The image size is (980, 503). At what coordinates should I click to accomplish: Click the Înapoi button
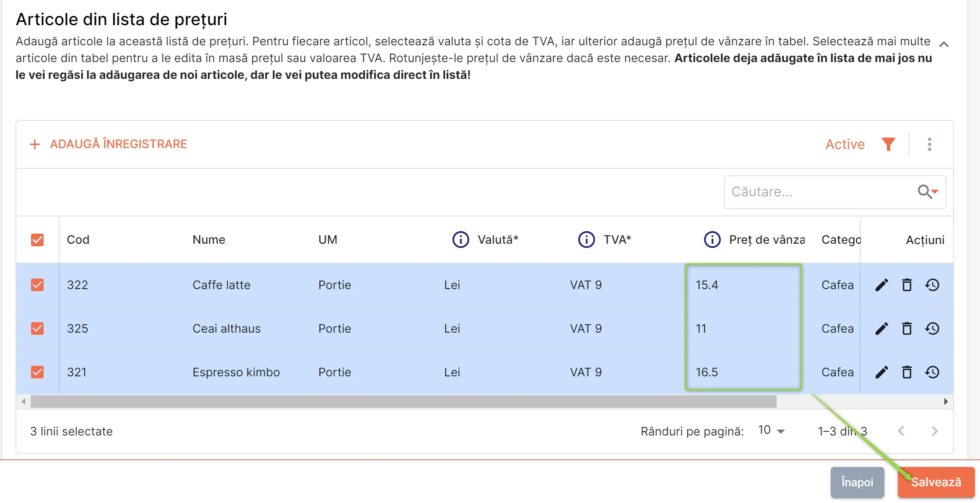point(857,482)
